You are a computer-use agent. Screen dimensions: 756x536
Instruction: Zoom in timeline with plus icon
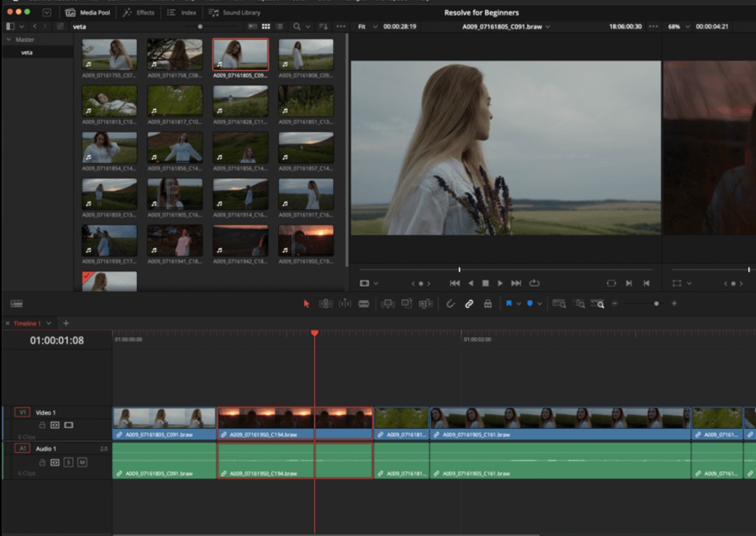click(674, 304)
